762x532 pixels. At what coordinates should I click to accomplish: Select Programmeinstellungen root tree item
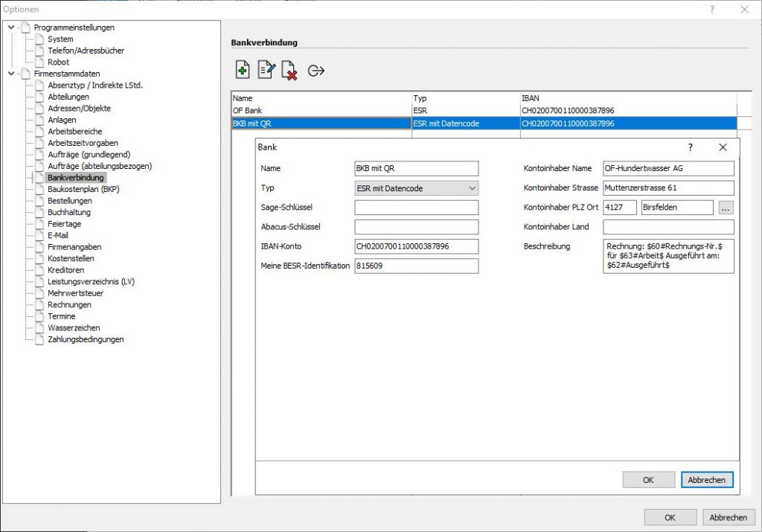coord(74,28)
